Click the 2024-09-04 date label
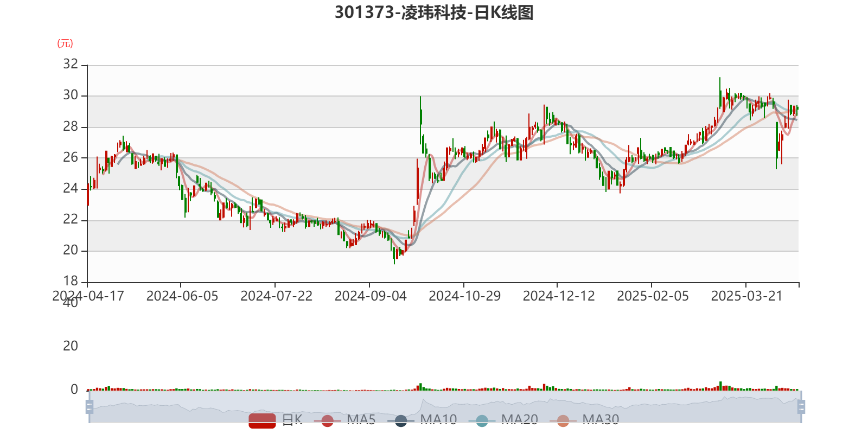 371,296
